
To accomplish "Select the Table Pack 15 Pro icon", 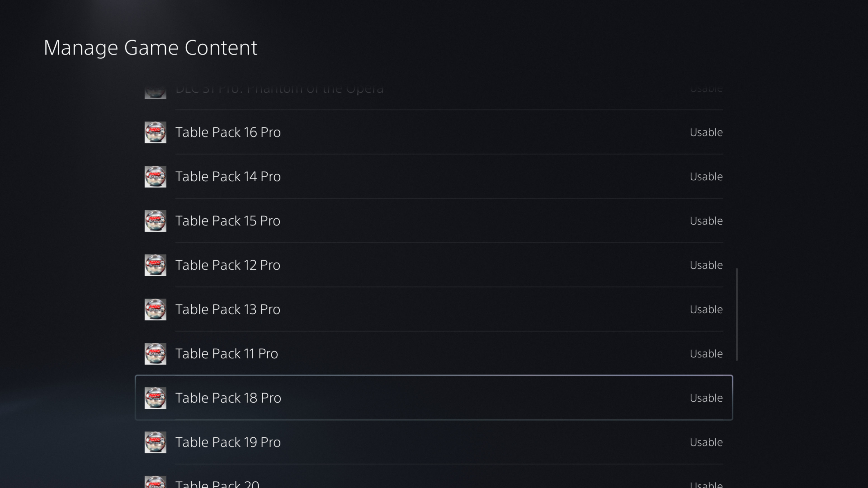I will point(155,221).
